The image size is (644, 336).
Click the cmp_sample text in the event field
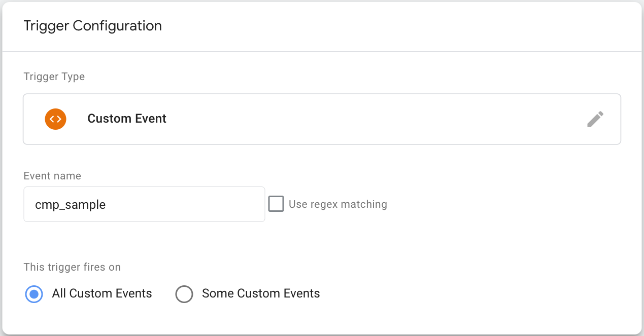71,205
